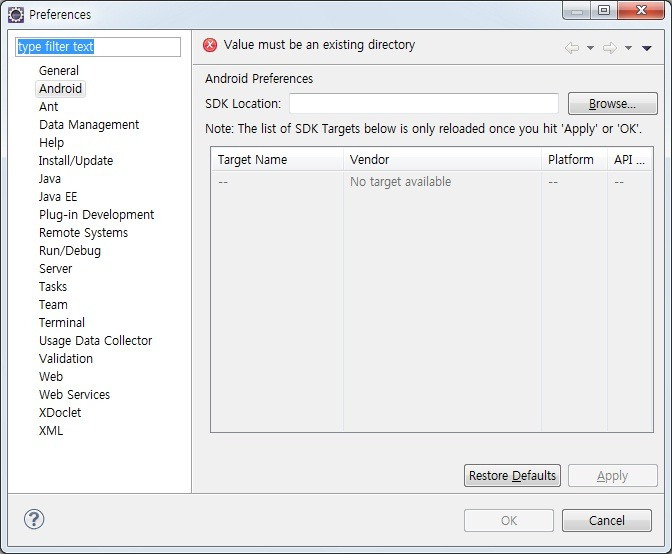This screenshot has width=672, height=554.
Task: Click the Browse... button
Action: coord(612,104)
